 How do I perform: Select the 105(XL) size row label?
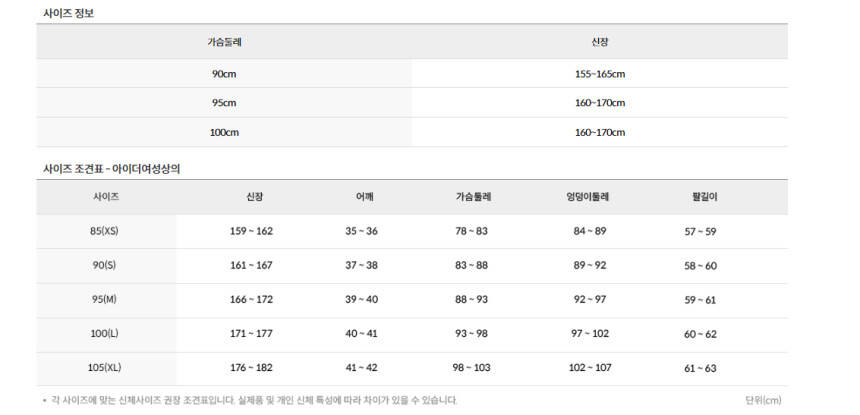tap(104, 368)
